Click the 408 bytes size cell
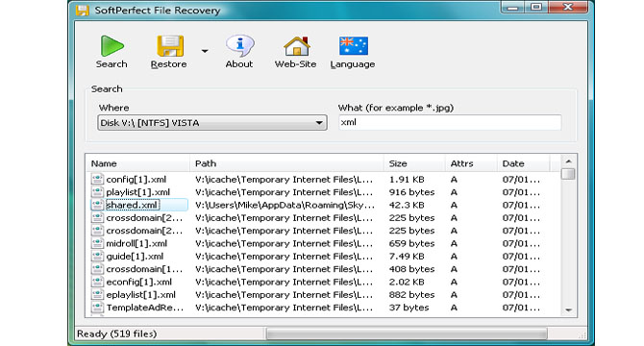Screen dimensions: 644x346 pos(411,269)
